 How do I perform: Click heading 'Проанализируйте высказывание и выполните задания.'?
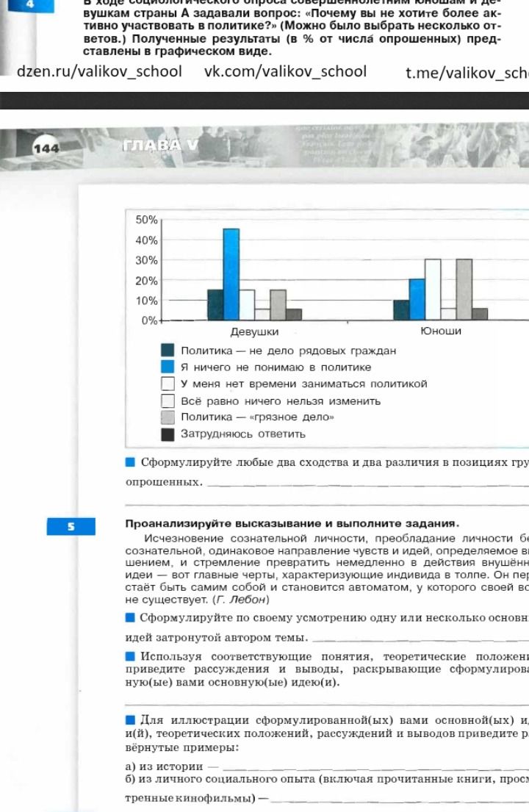tap(292, 523)
